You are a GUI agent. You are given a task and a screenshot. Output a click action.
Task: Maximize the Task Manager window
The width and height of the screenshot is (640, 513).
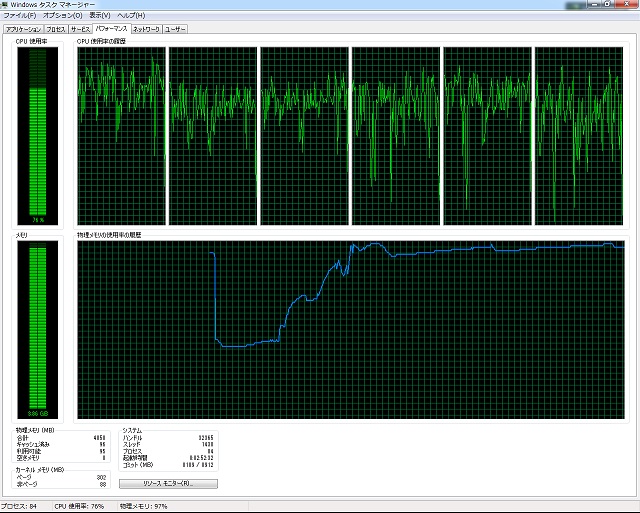(607, 4)
